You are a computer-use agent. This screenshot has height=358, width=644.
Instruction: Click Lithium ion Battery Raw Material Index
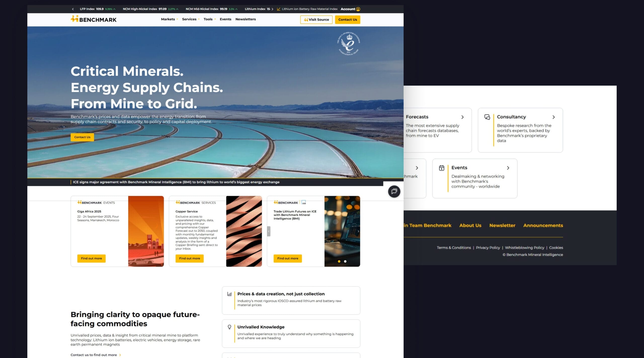click(x=309, y=9)
